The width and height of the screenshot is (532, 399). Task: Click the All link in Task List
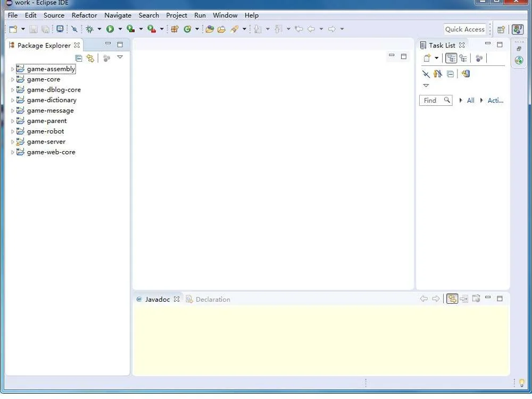click(x=470, y=100)
